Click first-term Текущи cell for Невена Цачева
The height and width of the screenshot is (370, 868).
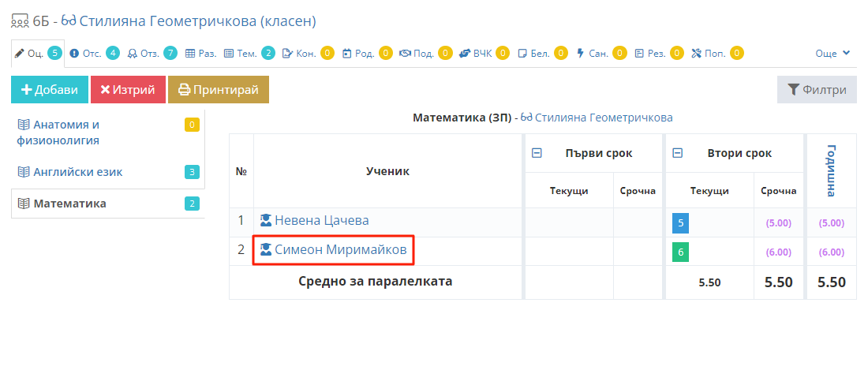point(569,222)
